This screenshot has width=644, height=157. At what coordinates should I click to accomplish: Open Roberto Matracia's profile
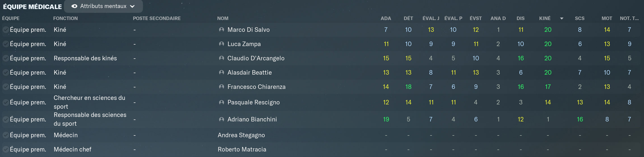242,149
